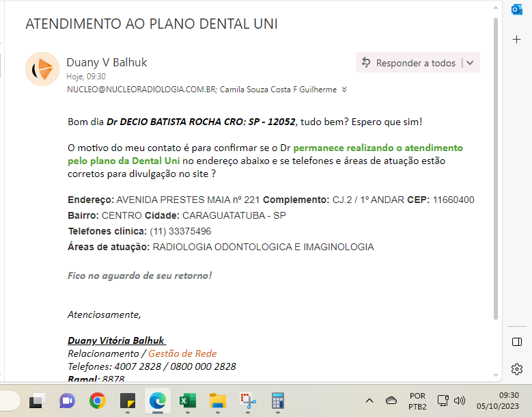The image size is (532, 417).
Task: Click the volume speaker tray icon
Action: pyautogui.click(x=459, y=401)
